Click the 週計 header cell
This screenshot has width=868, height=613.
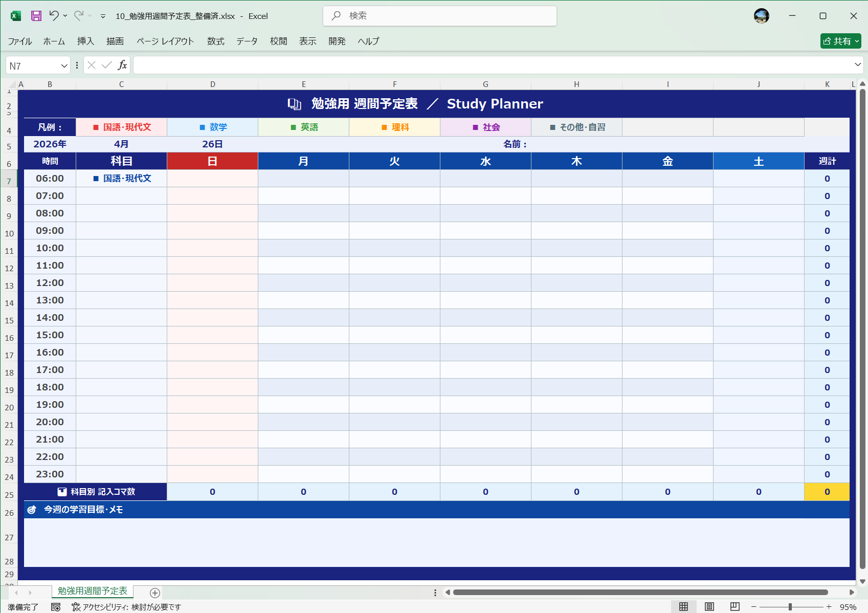click(x=827, y=161)
